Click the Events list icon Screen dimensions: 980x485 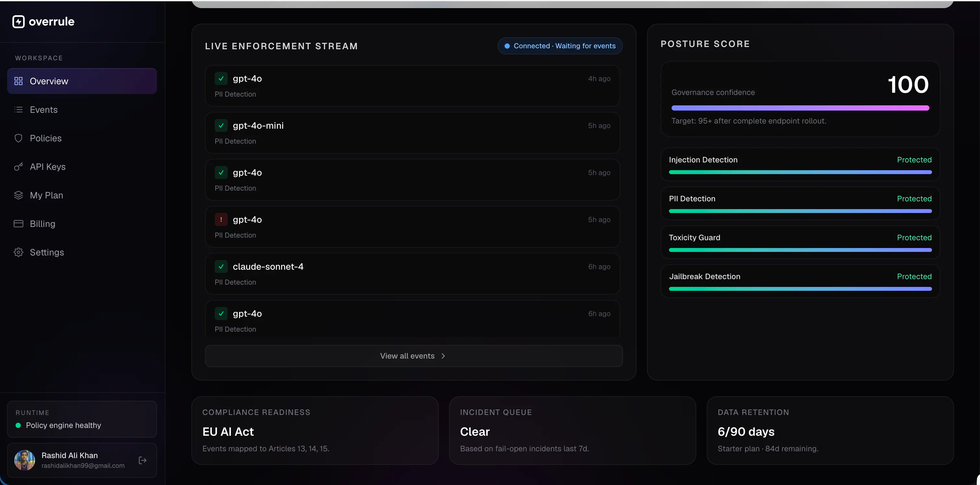coord(18,110)
